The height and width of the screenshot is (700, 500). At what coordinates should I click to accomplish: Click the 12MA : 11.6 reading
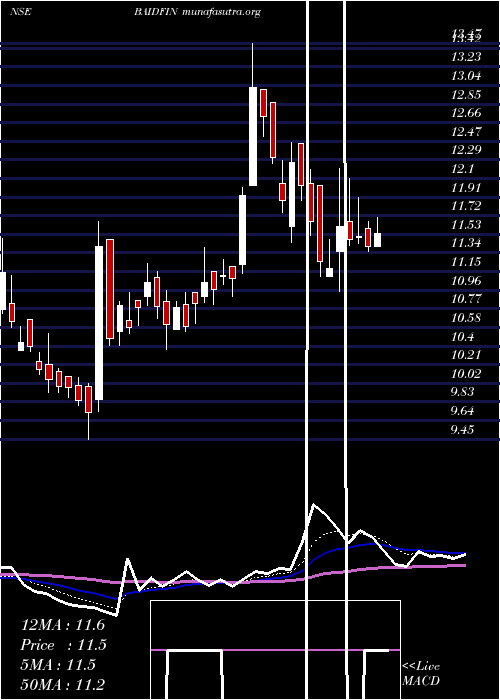pyautogui.click(x=63, y=625)
